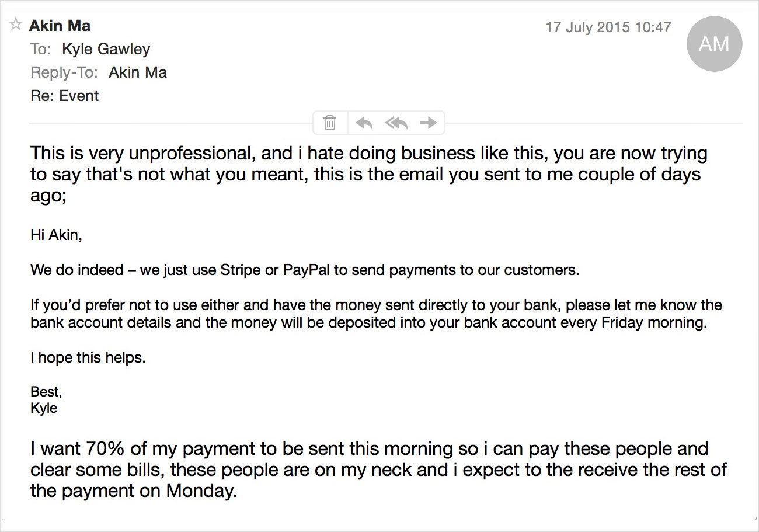The width and height of the screenshot is (759, 532).
Task: Star the email from Akin Ma
Action: pos(16,25)
